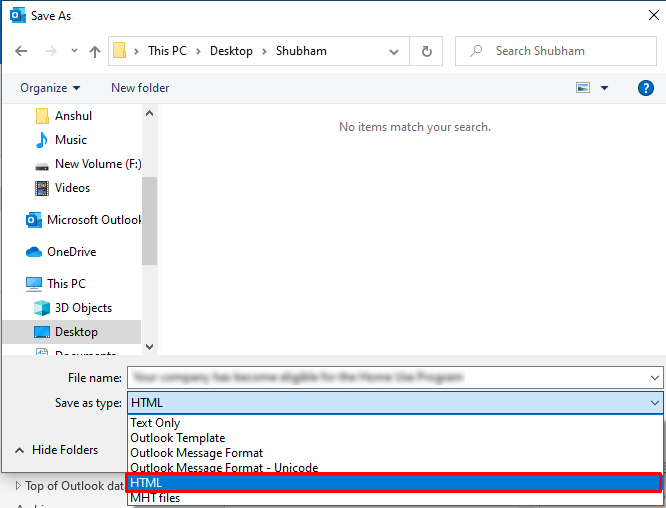Choose Outlook Message Format option
666x508 pixels.
[395, 453]
